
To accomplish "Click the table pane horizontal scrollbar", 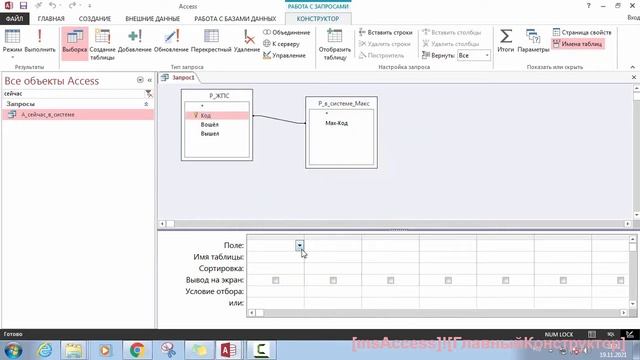I will pos(395,224).
